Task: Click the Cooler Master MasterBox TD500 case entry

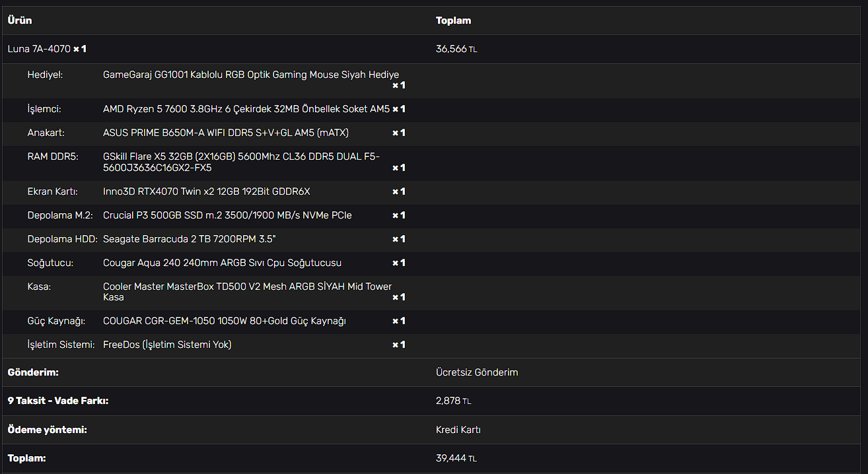Action: [x=247, y=291]
